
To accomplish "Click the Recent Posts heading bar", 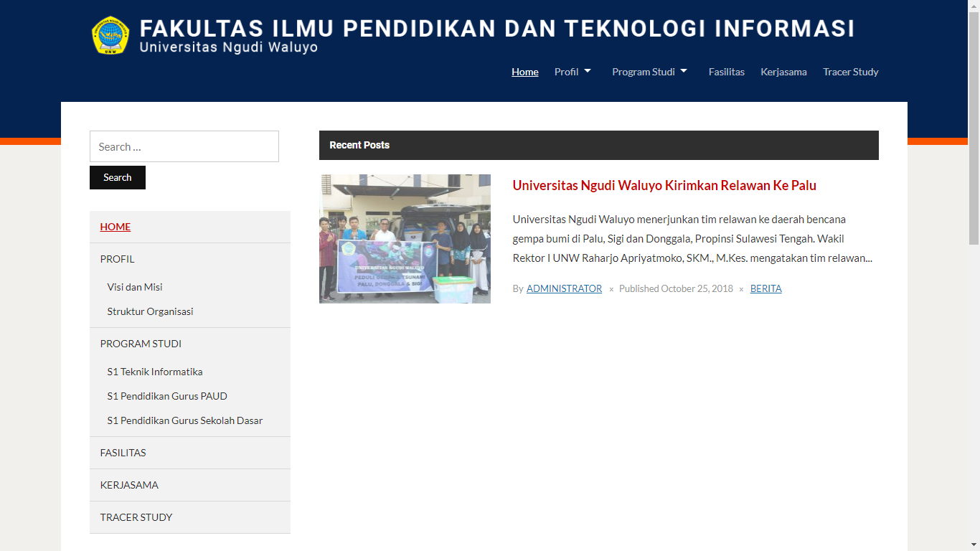I will click(599, 145).
